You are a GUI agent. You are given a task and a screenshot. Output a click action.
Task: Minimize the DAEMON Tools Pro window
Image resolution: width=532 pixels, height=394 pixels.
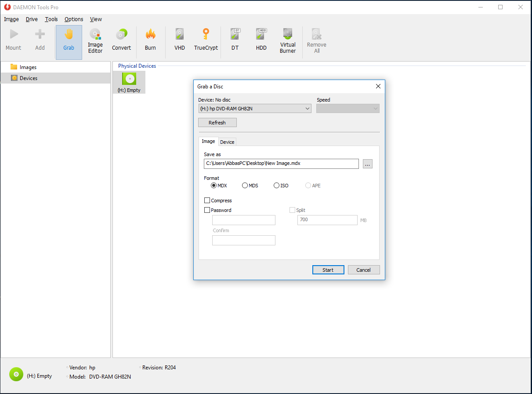click(x=480, y=7)
